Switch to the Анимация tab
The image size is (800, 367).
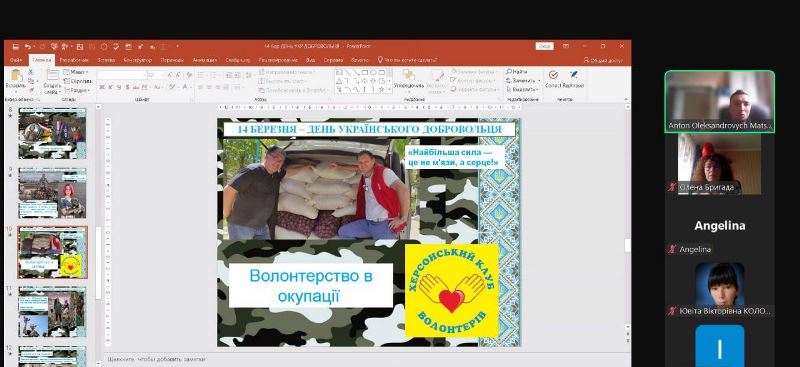tap(205, 60)
